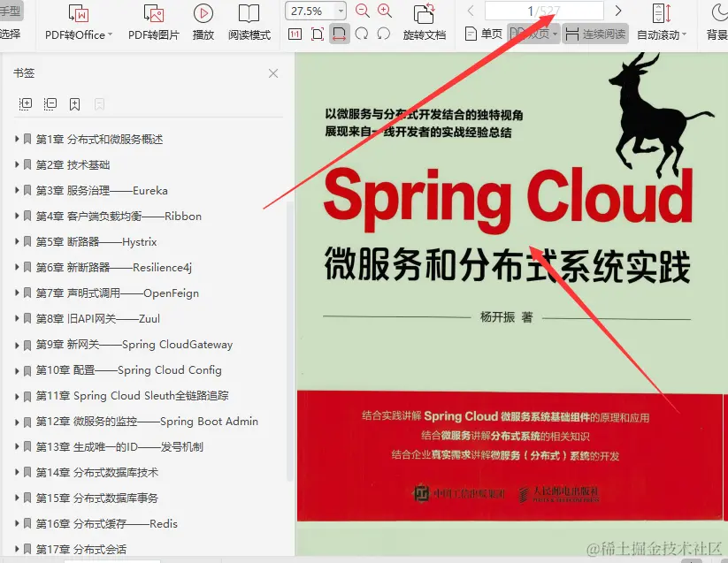Click the 自动滚动 scroll icon
The width and height of the screenshot is (728, 563).
[x=662, y=13]
